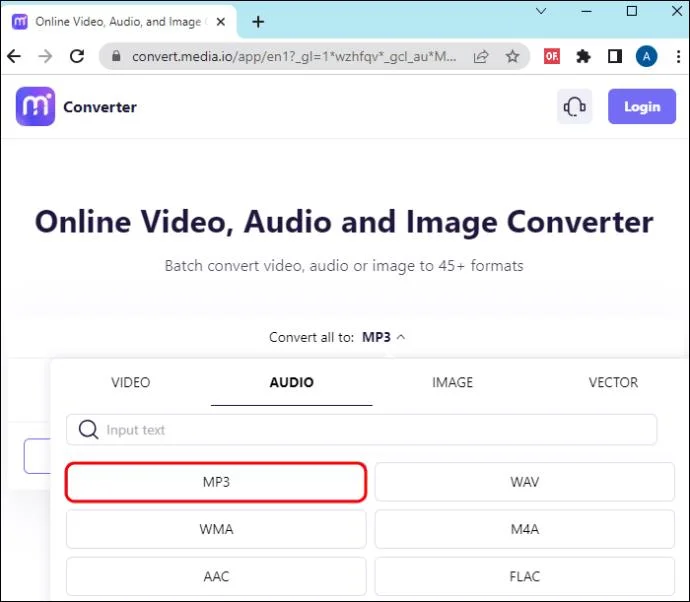Choose FLAC as output format
Image resolution: width=690 pixels, height=602 pixels.
[525, 576]
